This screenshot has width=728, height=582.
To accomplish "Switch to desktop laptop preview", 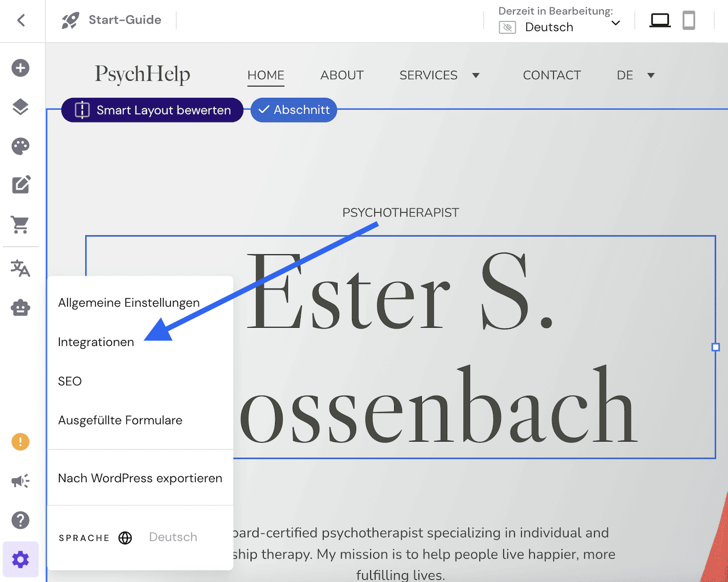I will tap(660, 21).
